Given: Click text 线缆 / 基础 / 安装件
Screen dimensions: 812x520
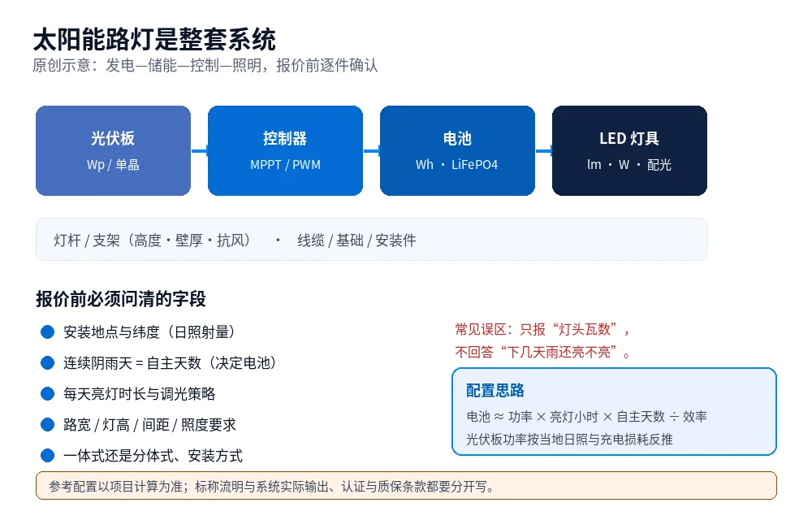Looking at the screenshot, I should [x=356, y=240].
